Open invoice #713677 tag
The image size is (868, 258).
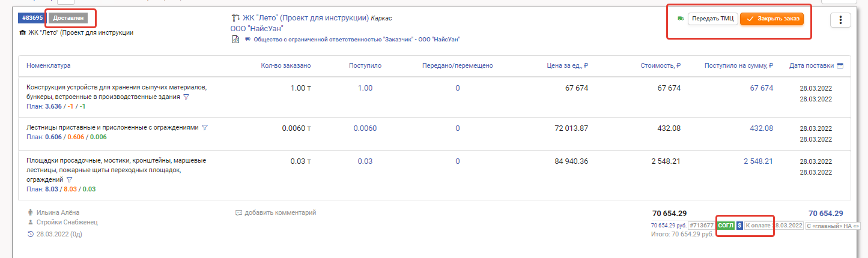pos(702,226)
